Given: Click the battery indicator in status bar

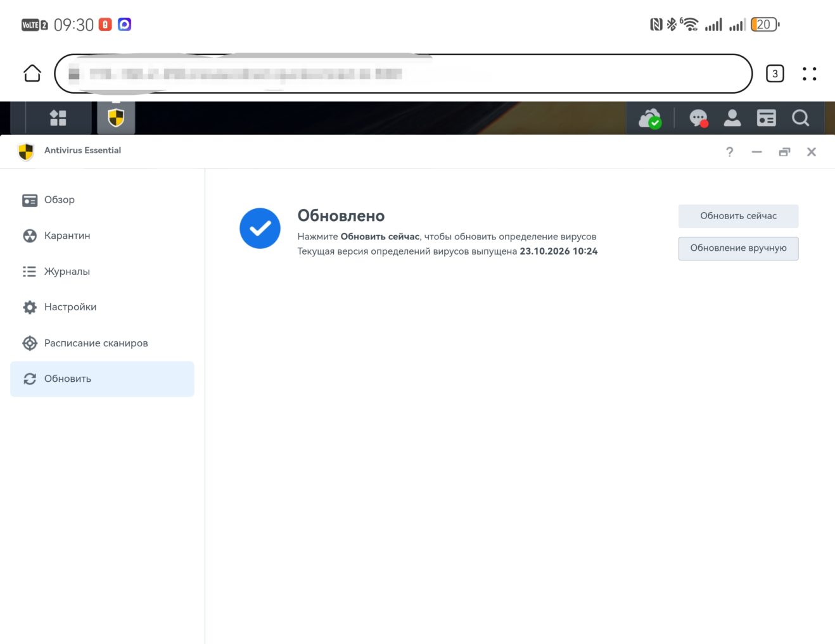Looking at the screenshot, I should click(765, 25).
